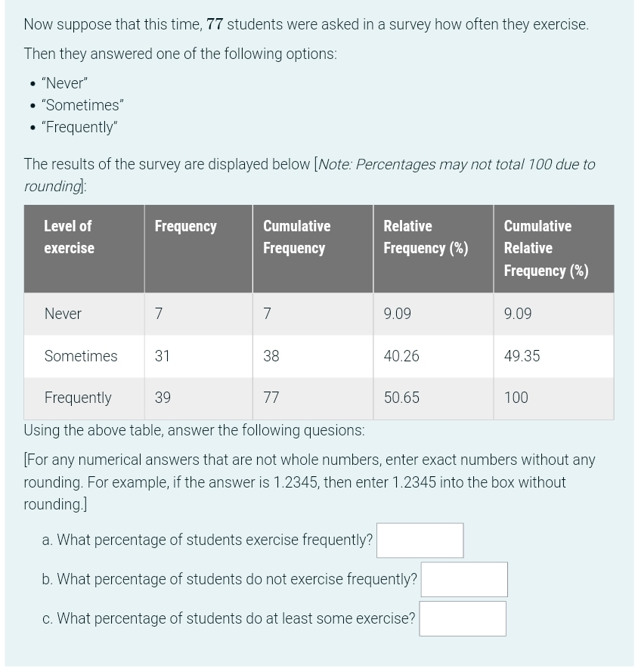Click the answer box for question a
The image size is (635, 672).
pos(420,540)
